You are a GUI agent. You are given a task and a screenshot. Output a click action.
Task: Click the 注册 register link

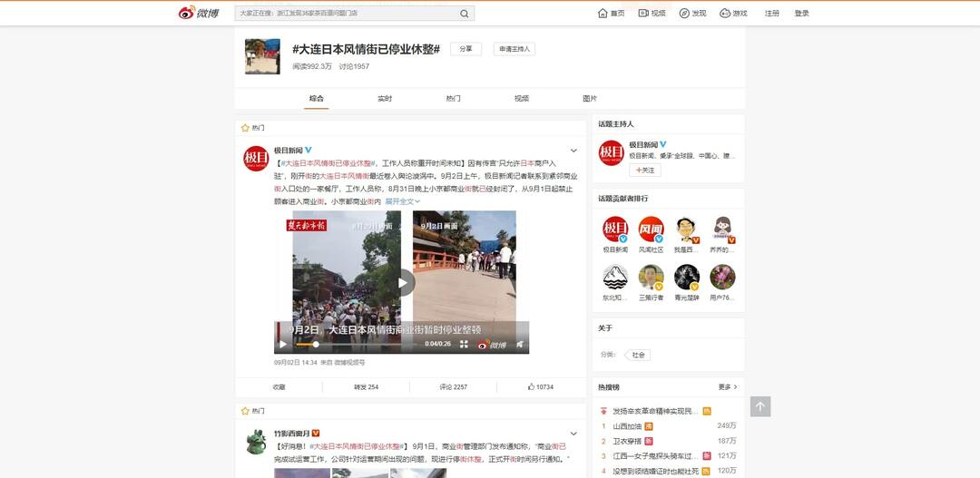pyautogui.click(x=772, y=13)
